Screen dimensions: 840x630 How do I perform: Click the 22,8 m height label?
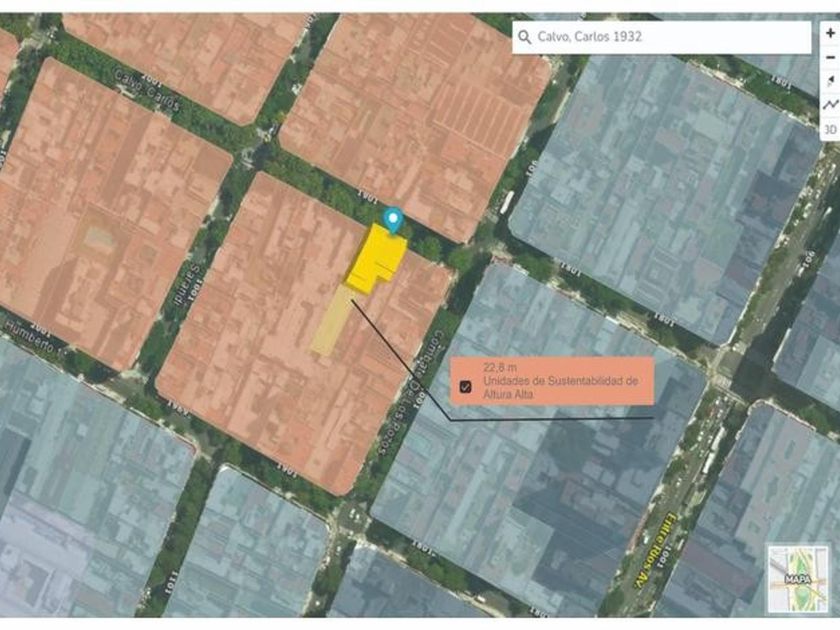point(502,366)
